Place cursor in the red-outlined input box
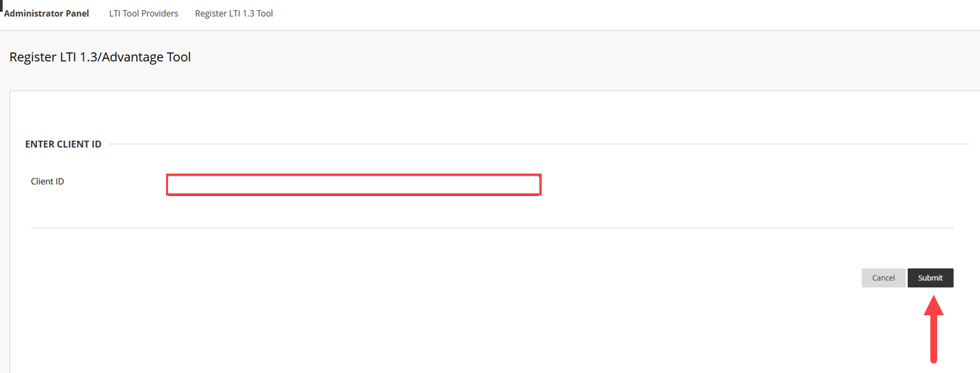Screen dimensions: 980x373 click(354, 185)
